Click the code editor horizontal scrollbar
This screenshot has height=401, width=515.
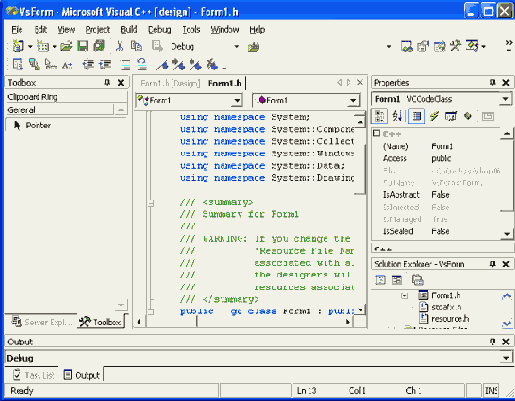pyautogui.click(x=243, y=322)
